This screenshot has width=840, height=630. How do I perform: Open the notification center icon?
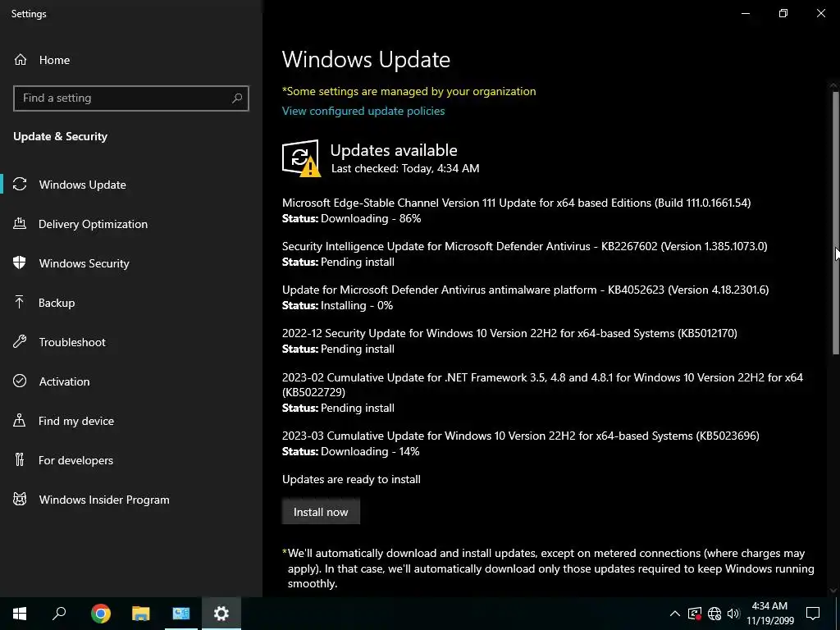pos(813,614)
